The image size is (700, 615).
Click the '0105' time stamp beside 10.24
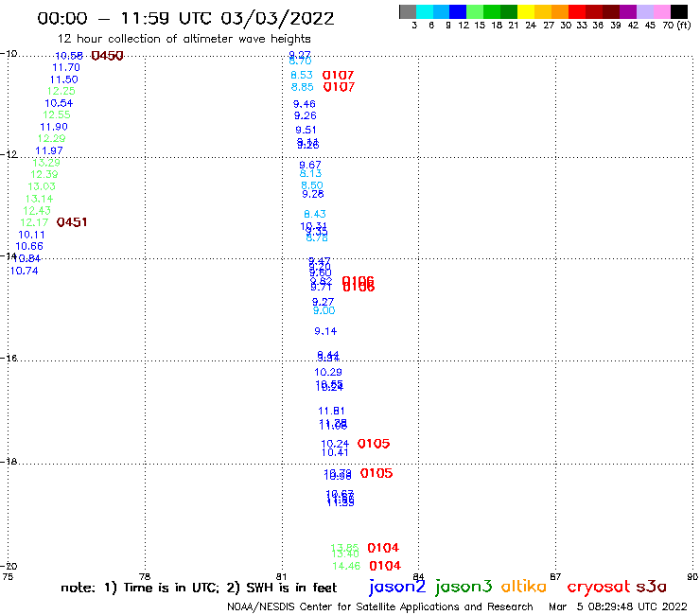coord(374,444)
